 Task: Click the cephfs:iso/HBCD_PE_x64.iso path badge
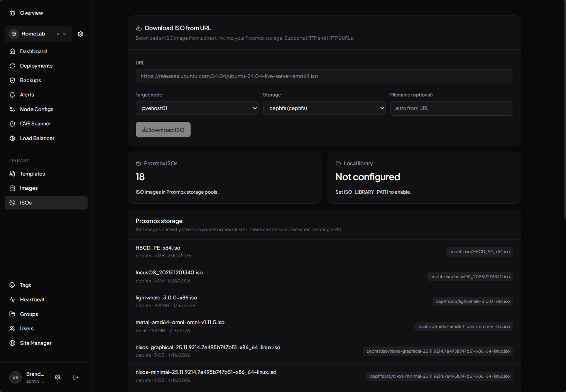click(479, 252)
